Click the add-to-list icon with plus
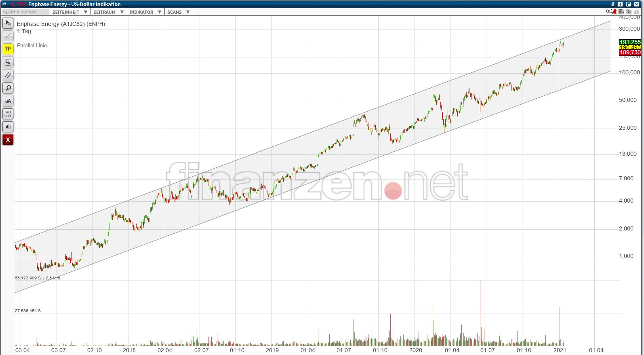 tap(621, 11)
